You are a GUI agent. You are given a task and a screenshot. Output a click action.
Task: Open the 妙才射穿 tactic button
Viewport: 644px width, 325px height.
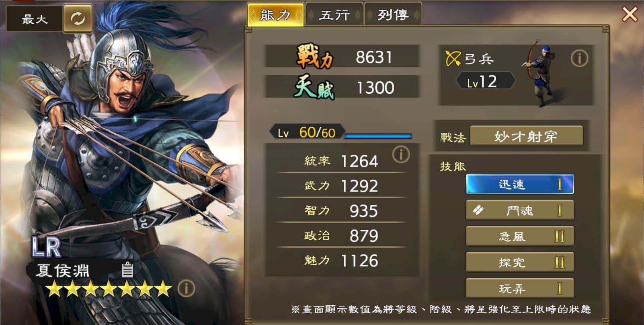526,136
